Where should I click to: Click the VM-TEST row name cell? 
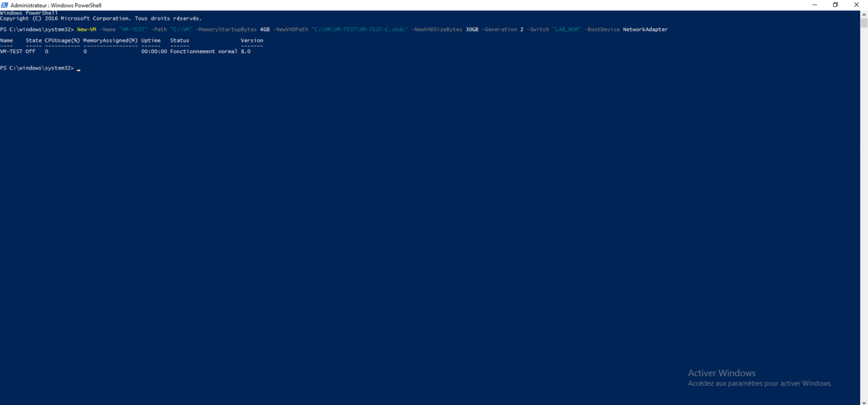click(11, 51)
